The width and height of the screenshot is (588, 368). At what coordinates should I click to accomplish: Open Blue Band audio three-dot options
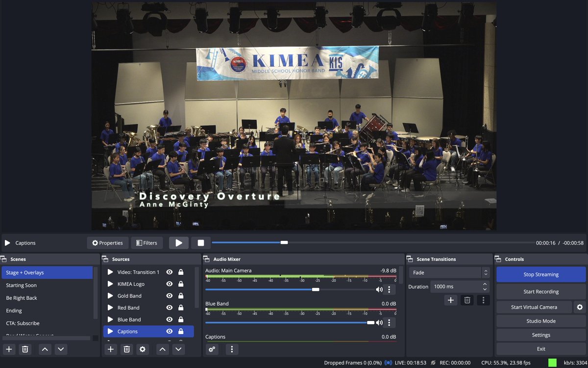click(x=389, y=322)
